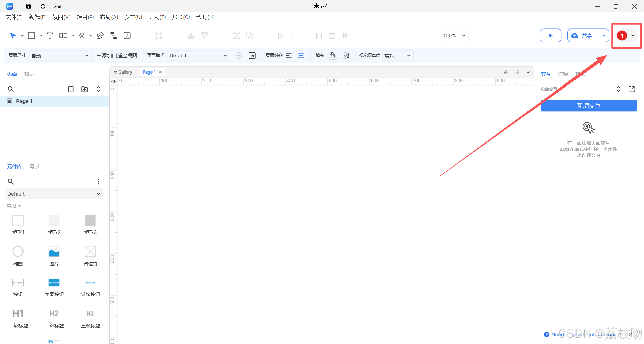Select the 图片 widget
The width and height of the screenshot is (644, 344).
tap(54, 256)
